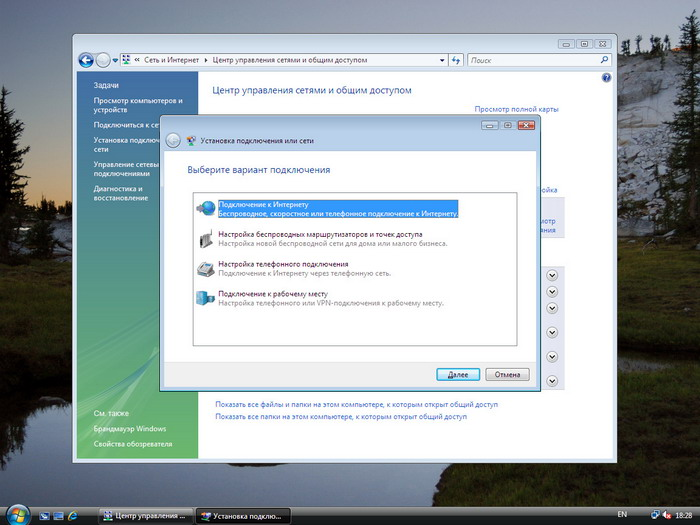Click the Далее button

(x=458, y=375)
